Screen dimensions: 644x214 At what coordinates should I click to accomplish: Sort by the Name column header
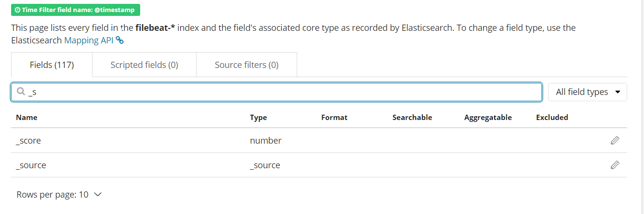click(x=26, y=117)
